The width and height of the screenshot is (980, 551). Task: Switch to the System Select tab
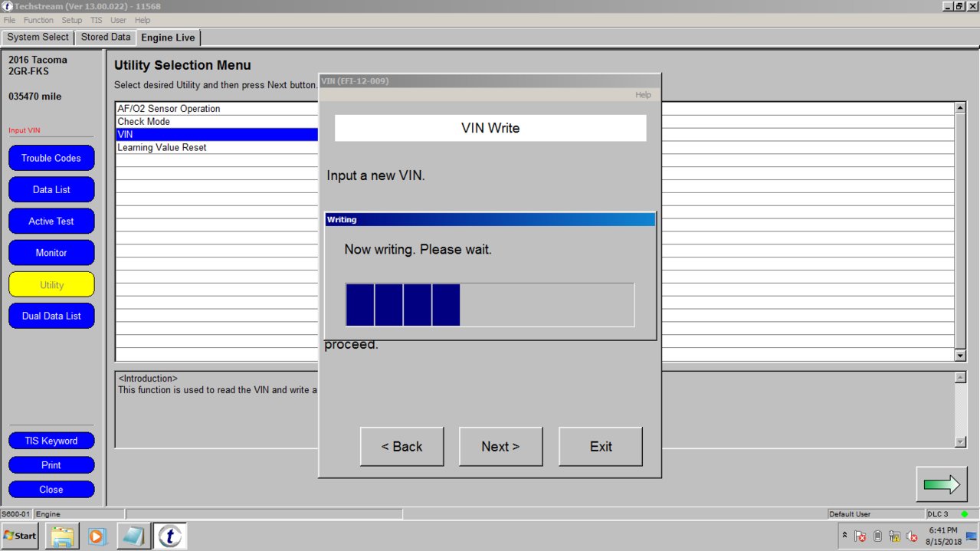(x=38, y=37)
